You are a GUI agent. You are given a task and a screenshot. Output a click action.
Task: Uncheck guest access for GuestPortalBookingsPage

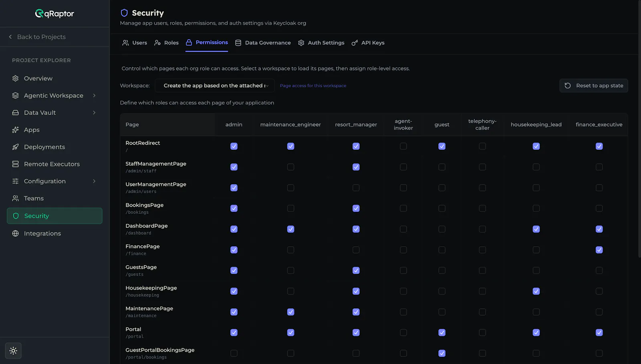tap(442, 354)
